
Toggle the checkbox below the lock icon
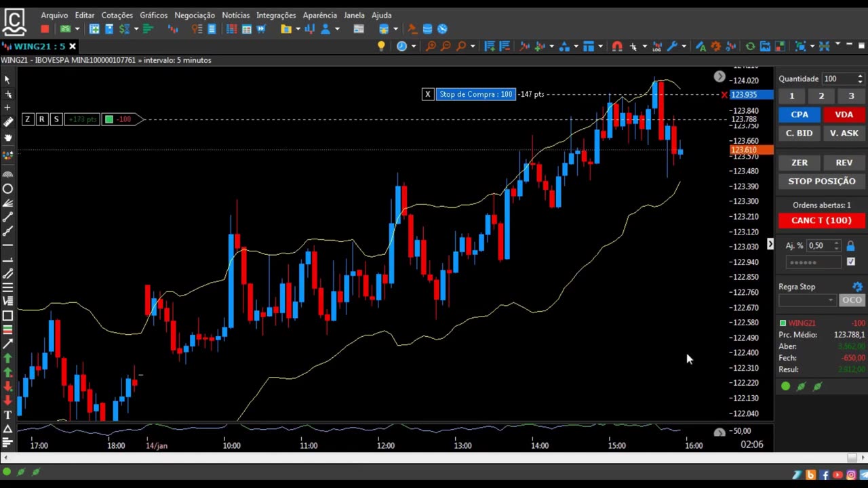tap(851, 262)
